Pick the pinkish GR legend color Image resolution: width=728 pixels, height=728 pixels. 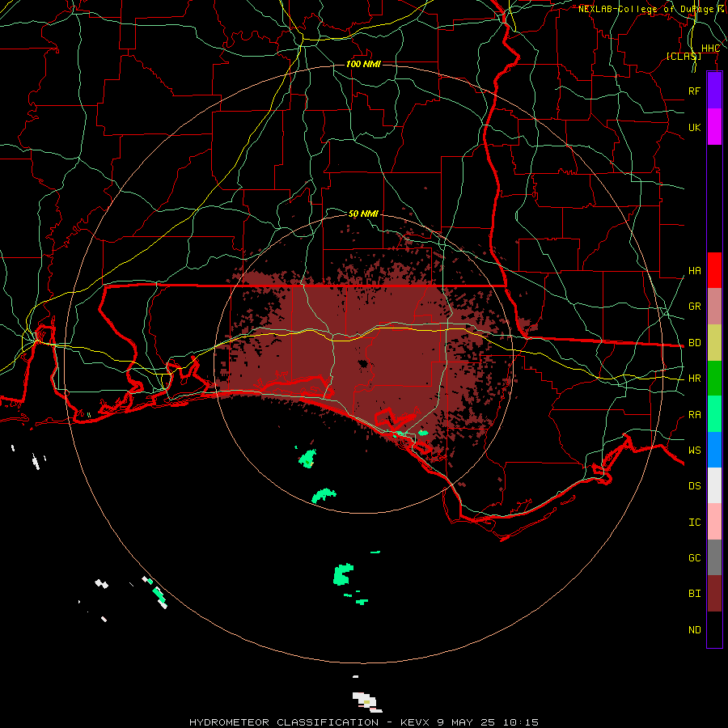pyautogui.click(x=714, y=306)
